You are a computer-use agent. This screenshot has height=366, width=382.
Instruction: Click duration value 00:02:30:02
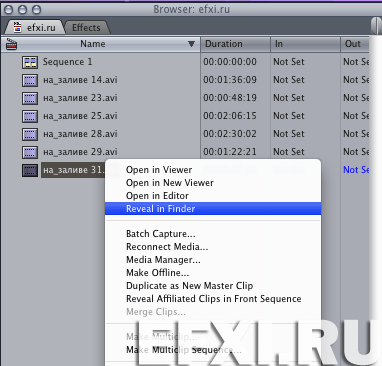tap(230, 134)
